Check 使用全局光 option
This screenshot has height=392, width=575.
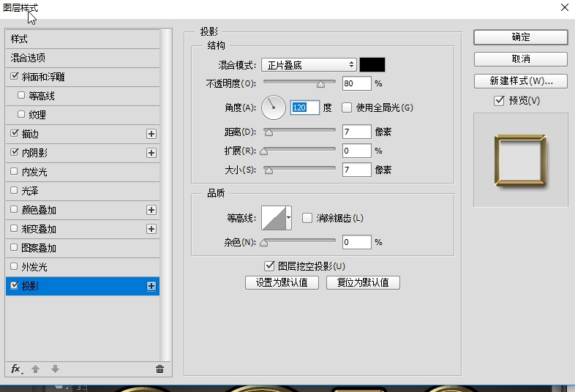click(x=347, y=108)
